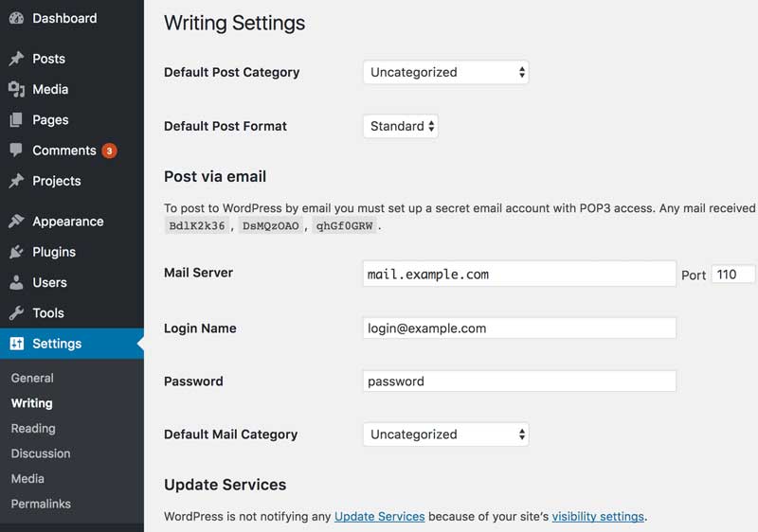
Task: Click the Posts pushpin icon
Action: pos(16,59)
